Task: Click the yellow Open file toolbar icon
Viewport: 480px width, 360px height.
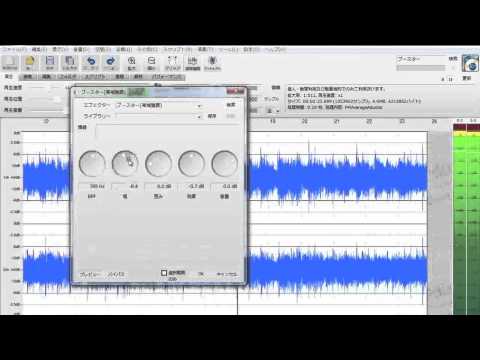Action: (x=30, y=62)
